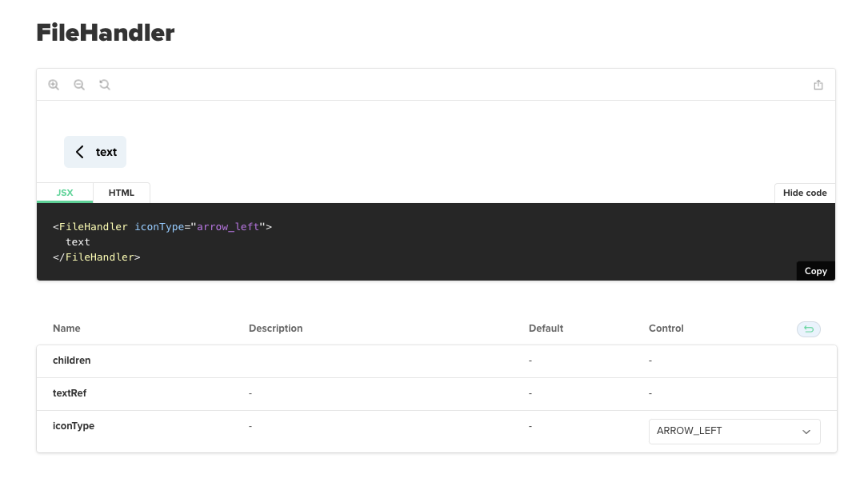Hide the code panel
Image resolution: width=868 pixels, height=478 pixels.
point(805,193)
